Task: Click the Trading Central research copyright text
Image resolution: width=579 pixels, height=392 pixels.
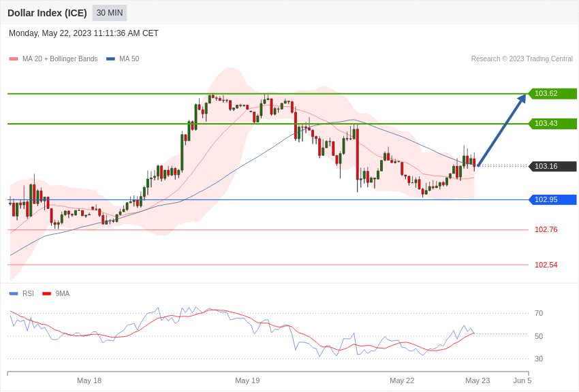Action: tap(522, 59)
